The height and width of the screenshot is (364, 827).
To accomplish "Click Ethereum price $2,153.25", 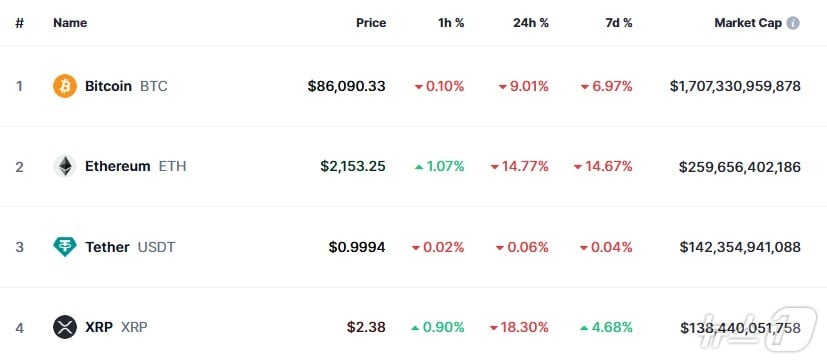I will 353,166.
